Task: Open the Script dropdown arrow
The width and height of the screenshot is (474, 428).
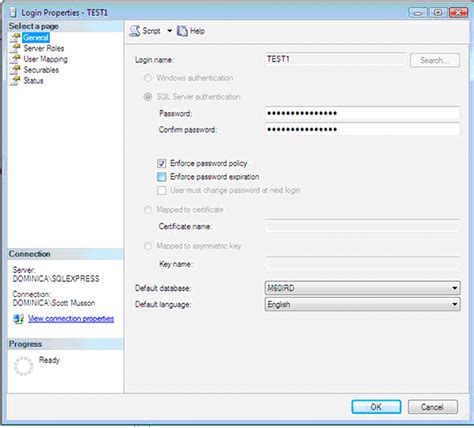Action: tap(169, 31)
